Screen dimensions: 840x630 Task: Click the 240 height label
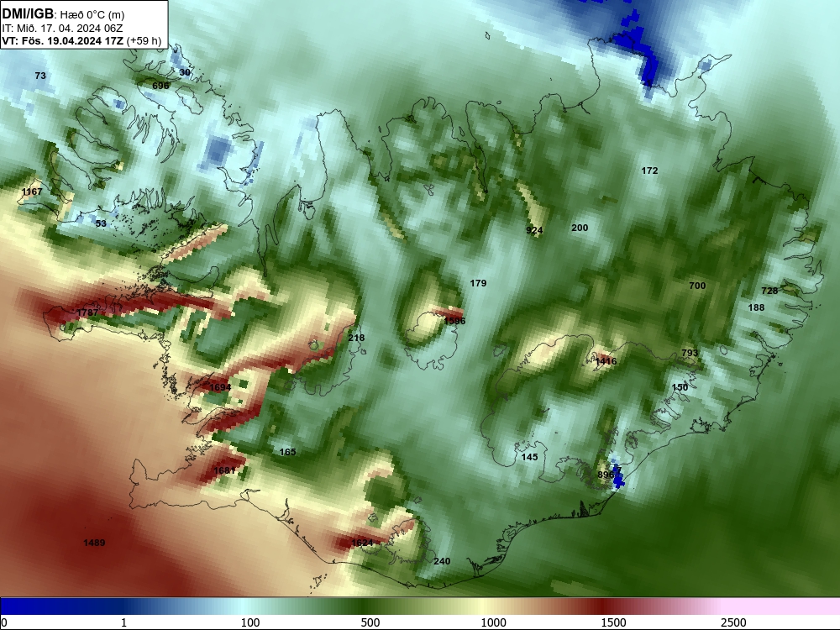point(442,561)
